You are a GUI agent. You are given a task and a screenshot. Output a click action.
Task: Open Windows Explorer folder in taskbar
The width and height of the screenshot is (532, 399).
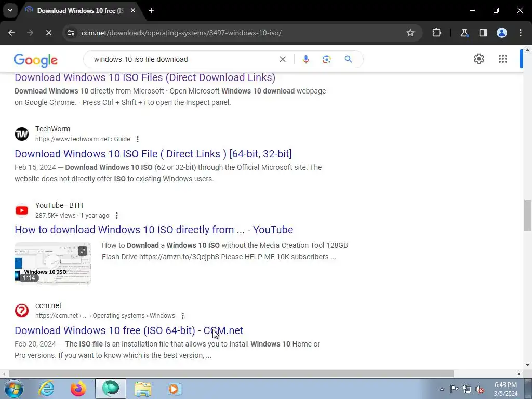pyautogui.click(x=143, y=389)
